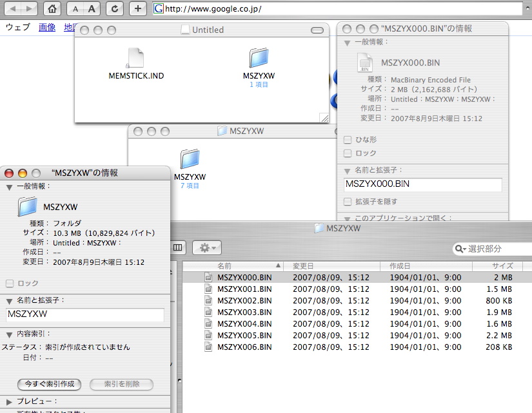This screenshot has height=413, width=532.
Task: Click folder icon in MSZYXW info panel
Action: point(27,206)
